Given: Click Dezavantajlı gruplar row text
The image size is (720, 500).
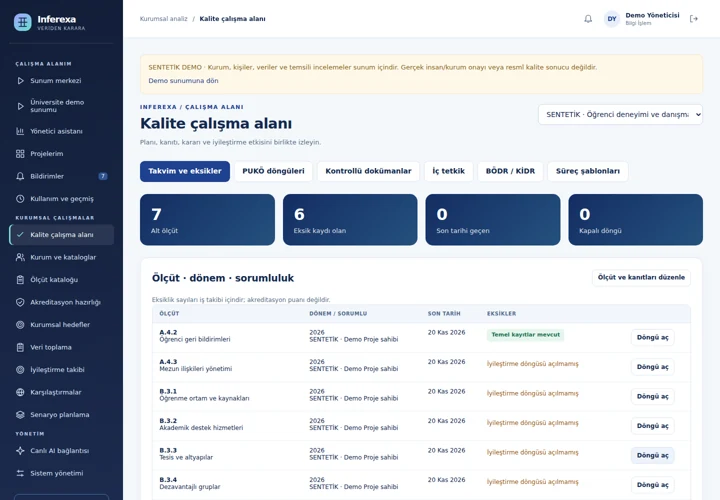Looking at the screenshot, I should [190, 487].
